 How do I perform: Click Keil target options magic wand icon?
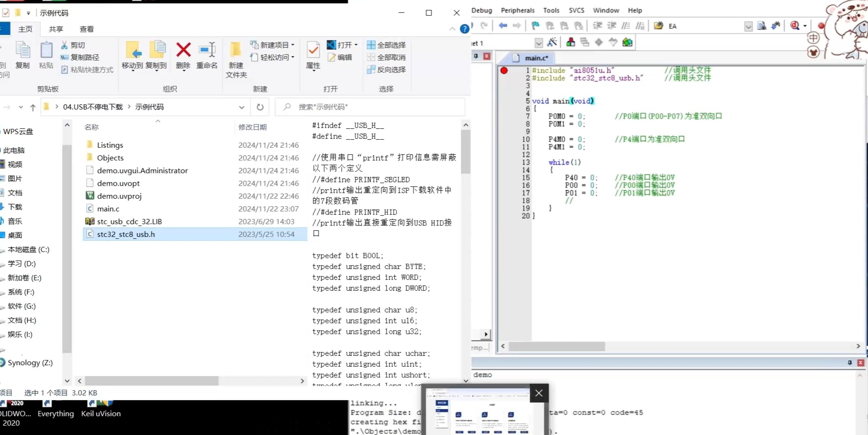point(552,42)
